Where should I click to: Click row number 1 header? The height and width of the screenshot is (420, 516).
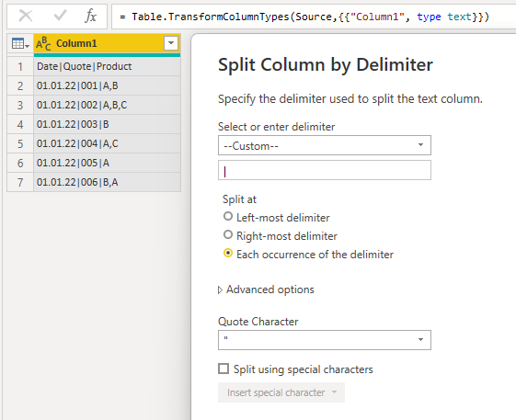tap(20, 66)
